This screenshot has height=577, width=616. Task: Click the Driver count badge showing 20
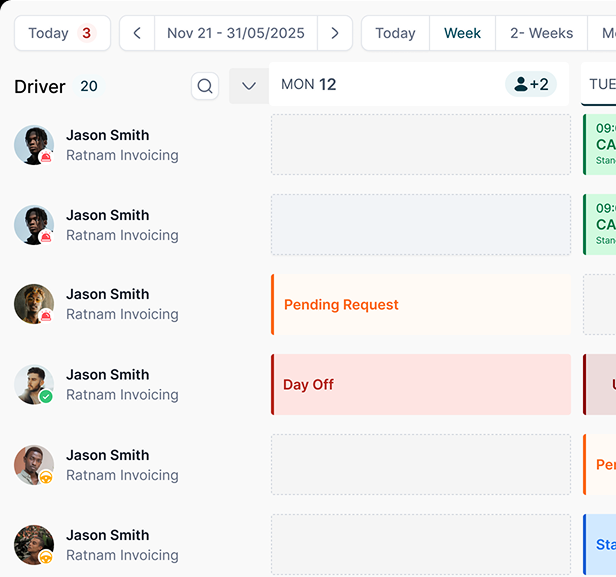click(89, 86)
